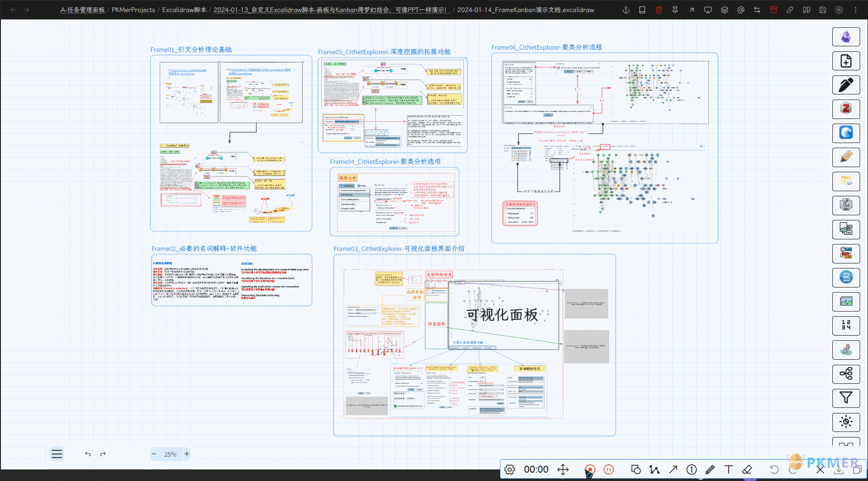The width and height of the screenshot is (868, 481).
Task: Click the highlighter marker sidebar button
Action: click(846, 157)
